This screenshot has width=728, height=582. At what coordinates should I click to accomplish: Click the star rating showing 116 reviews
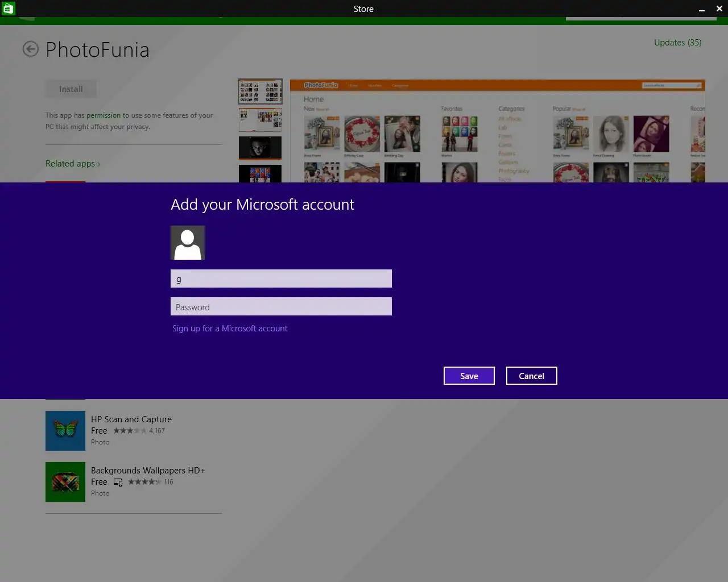(x=144, y=482)
